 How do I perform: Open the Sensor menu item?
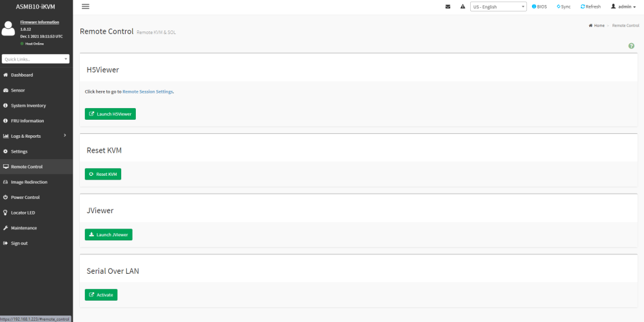coord(36,90)
